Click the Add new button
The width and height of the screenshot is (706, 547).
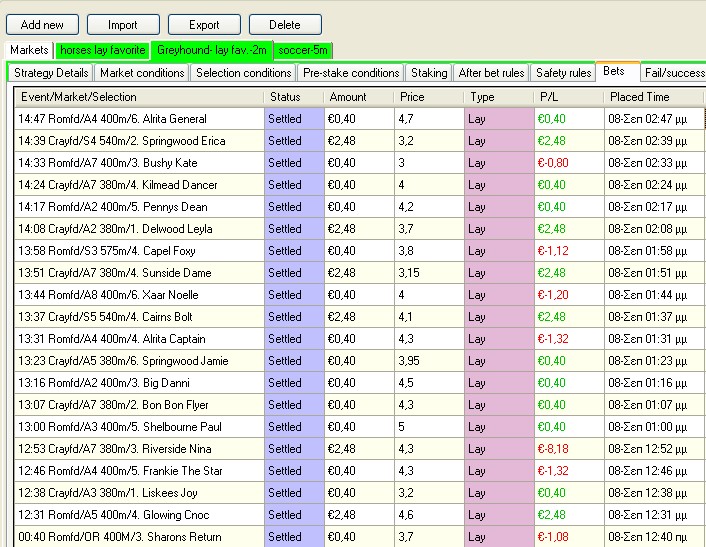pyautogui.click(x=42, y=25)
